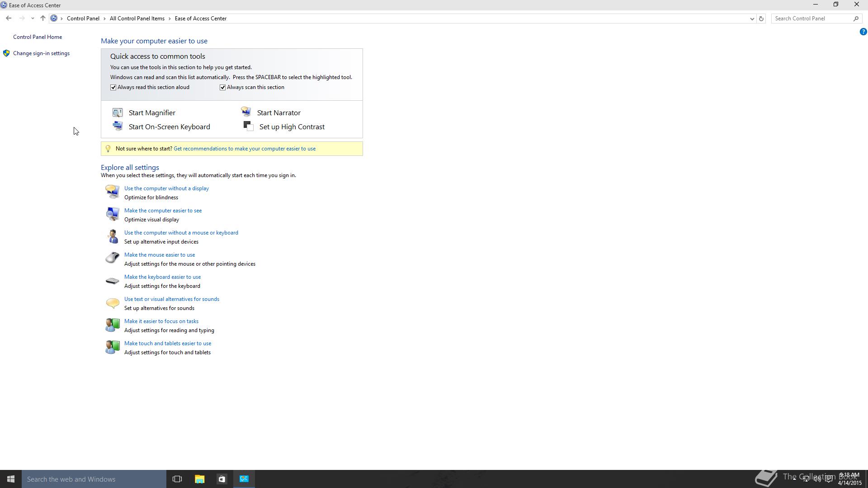868x488 pixels.
Task: Click Start On-Screen Keyboard text
Action: click(170, 127)
